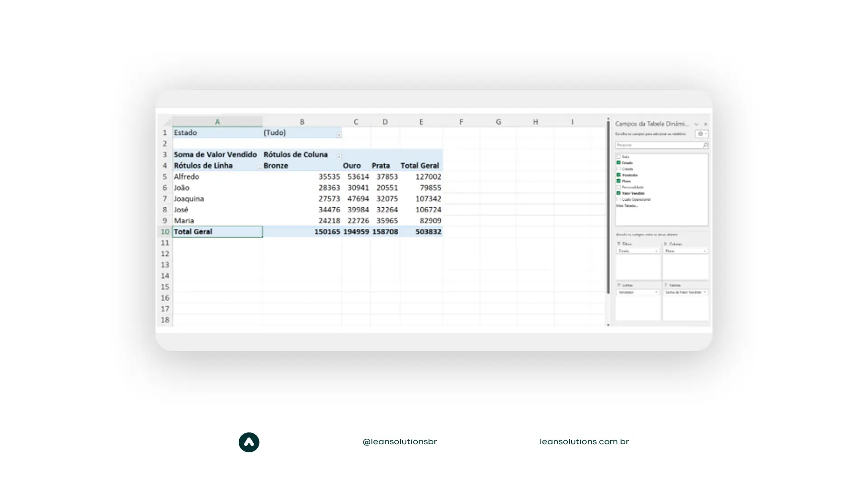Select the Maria row label

pyautogui.click(x=184, y=221)
